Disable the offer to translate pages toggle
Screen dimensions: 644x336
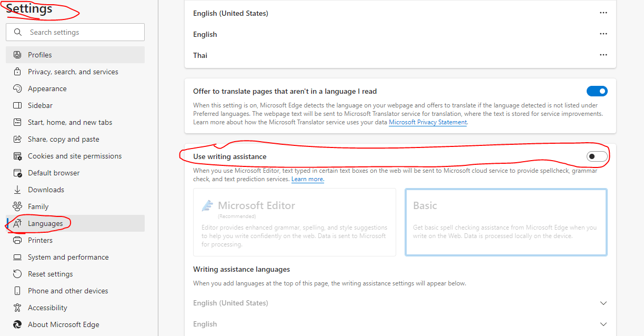point(597,91)
